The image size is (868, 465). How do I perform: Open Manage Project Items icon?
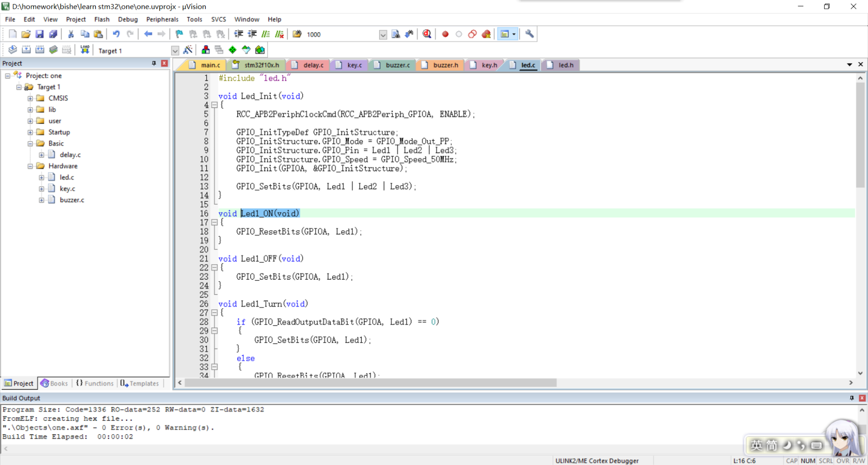pyautogui.click(x=205, y=50)
